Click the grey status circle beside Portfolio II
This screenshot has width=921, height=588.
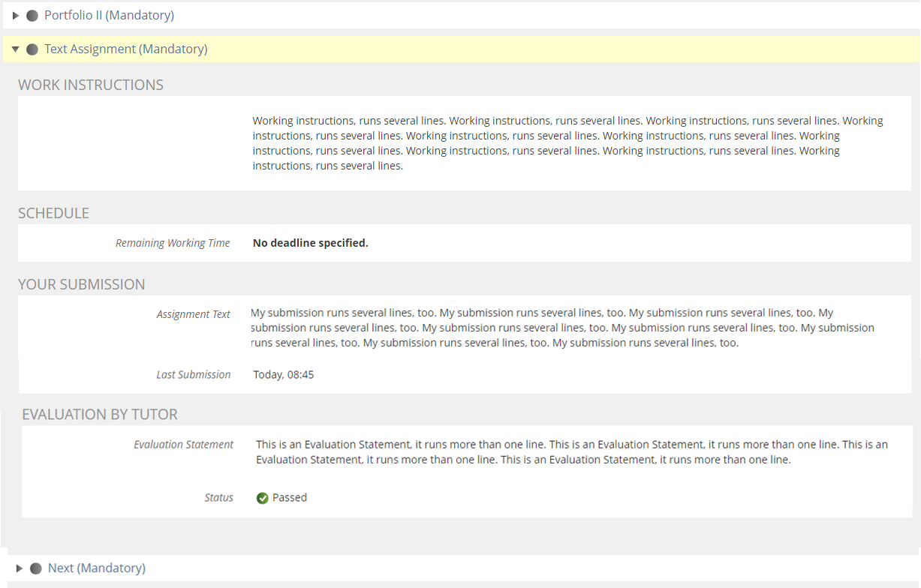click(x=32, y=16)
